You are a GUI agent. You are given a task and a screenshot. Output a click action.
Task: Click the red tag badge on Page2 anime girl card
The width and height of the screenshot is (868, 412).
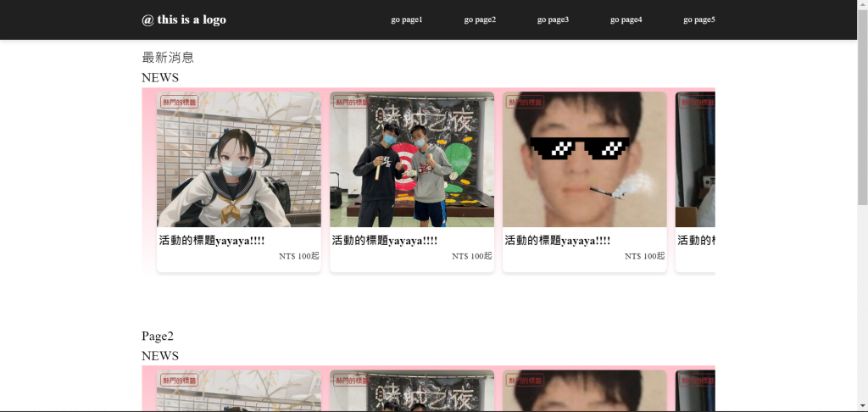180,381
